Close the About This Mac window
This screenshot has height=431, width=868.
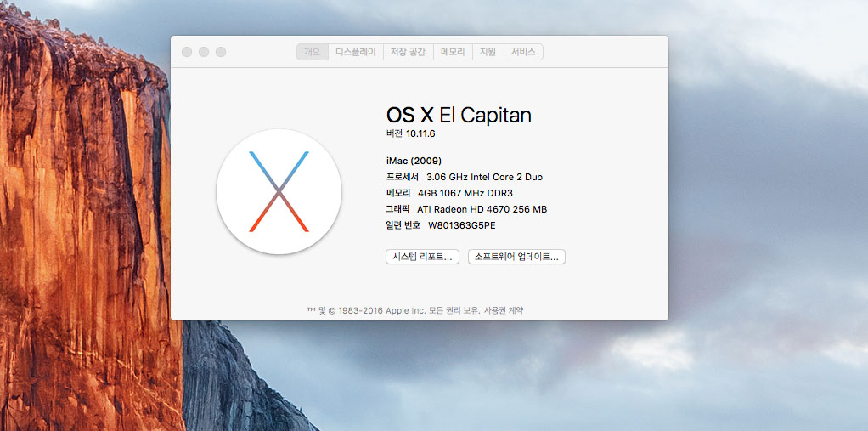click(x=187, y=52)
